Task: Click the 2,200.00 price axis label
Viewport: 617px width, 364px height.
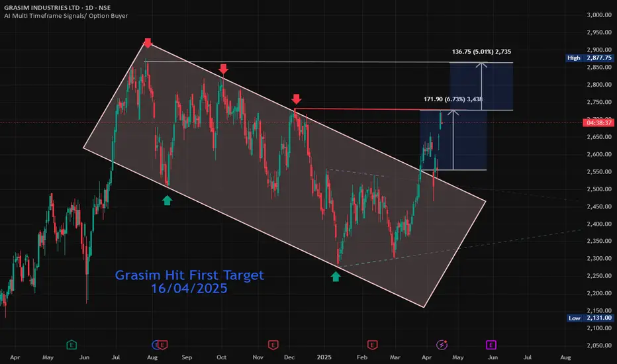Action: [599, 293]
